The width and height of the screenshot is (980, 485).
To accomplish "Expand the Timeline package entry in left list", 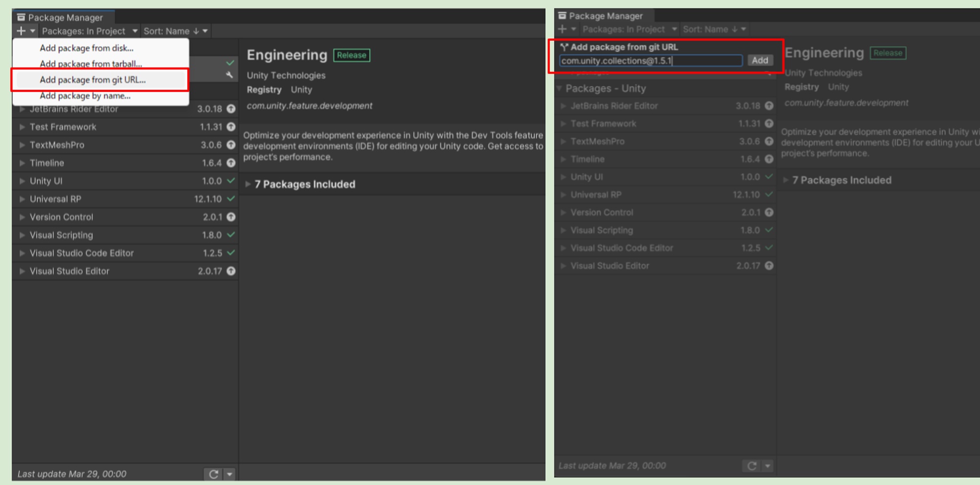I will 22,163.
